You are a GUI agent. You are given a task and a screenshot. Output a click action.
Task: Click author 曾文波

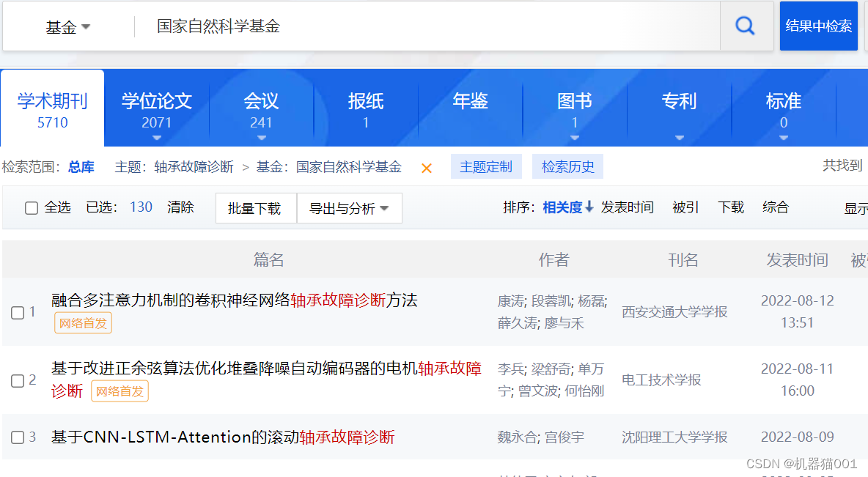[538, 391]
